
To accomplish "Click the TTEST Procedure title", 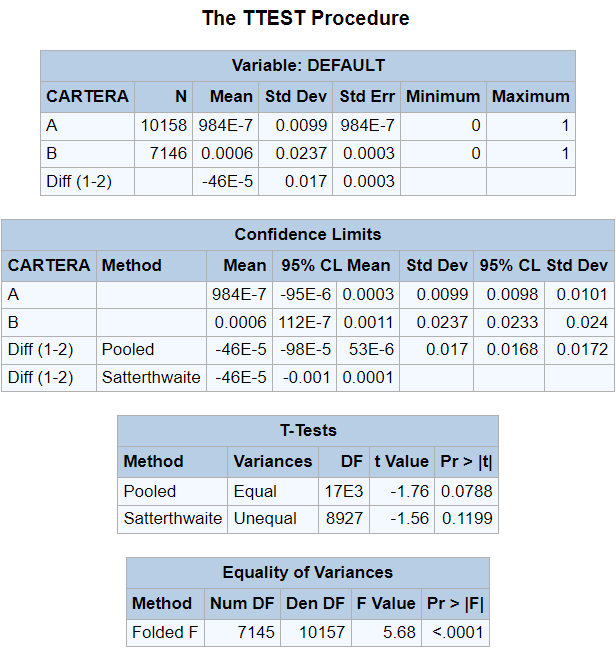I will pyautogui.click(x=306, y=18).
